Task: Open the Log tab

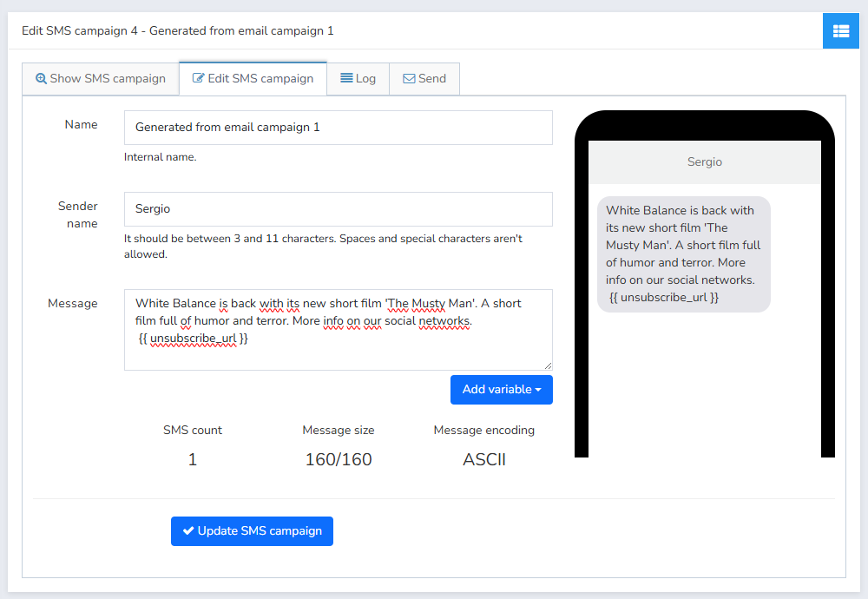Action: [x=358, y=79]
